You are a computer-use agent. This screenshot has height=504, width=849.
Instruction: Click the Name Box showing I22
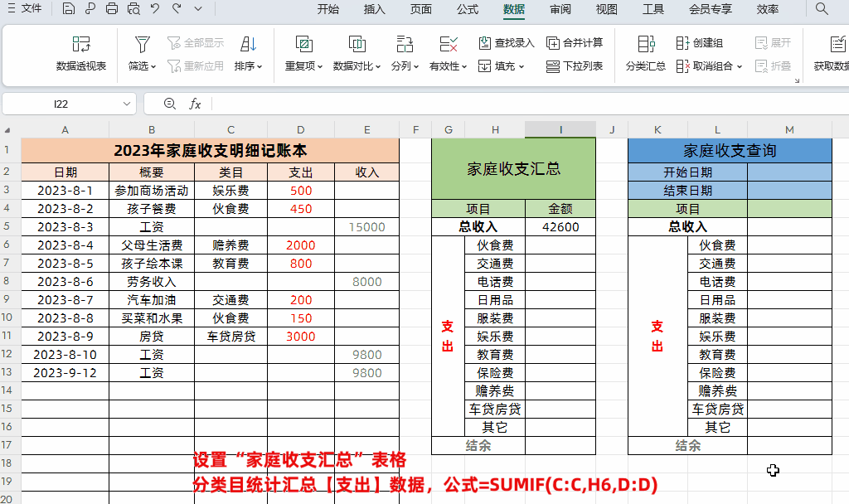click(x=61, y=104)
